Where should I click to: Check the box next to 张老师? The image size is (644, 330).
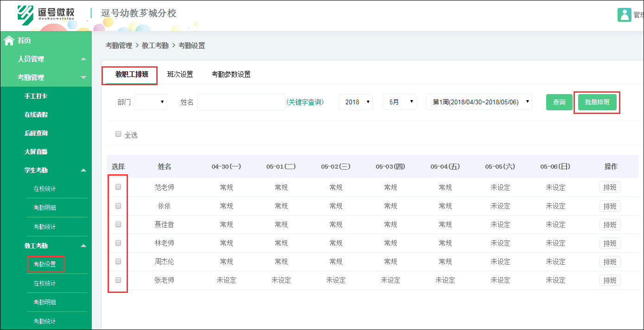118,280
